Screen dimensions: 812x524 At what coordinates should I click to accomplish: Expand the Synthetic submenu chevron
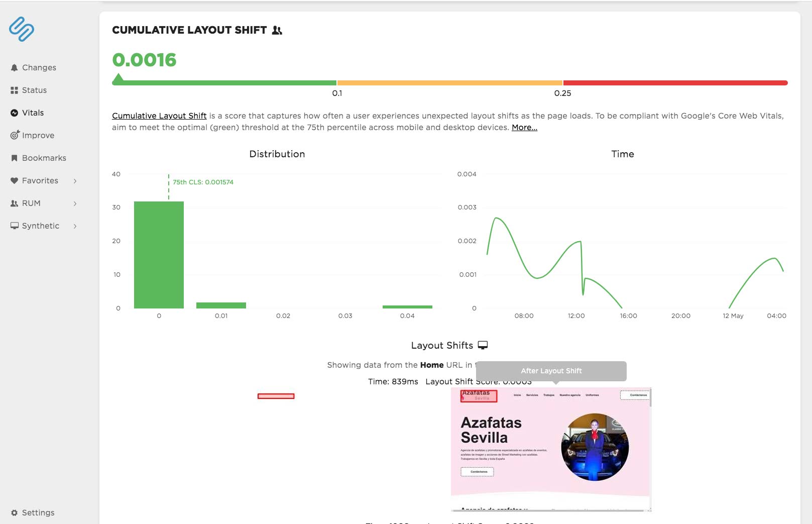(x=75, y=226)
